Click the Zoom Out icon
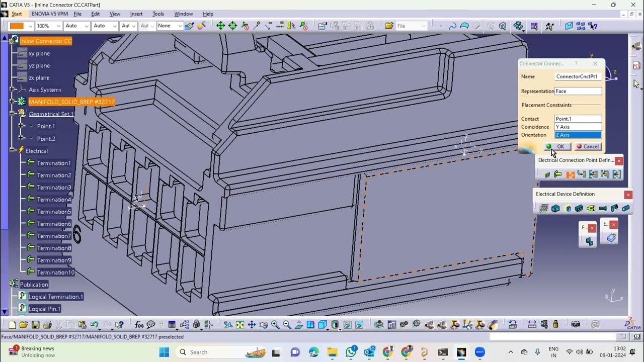The image size is (644, 362). [287, 325]
